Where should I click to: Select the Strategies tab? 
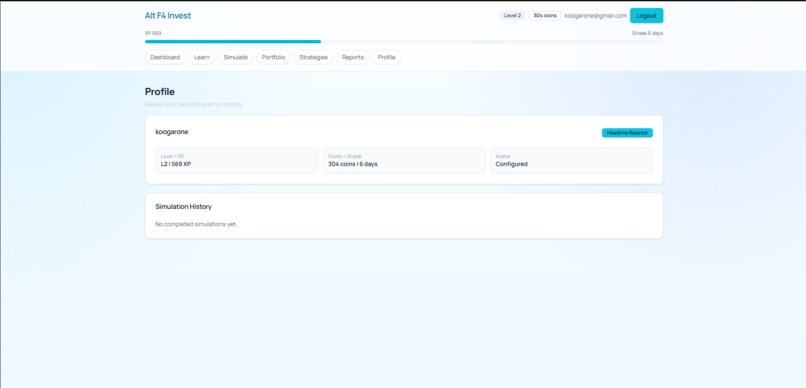[314, 57]
